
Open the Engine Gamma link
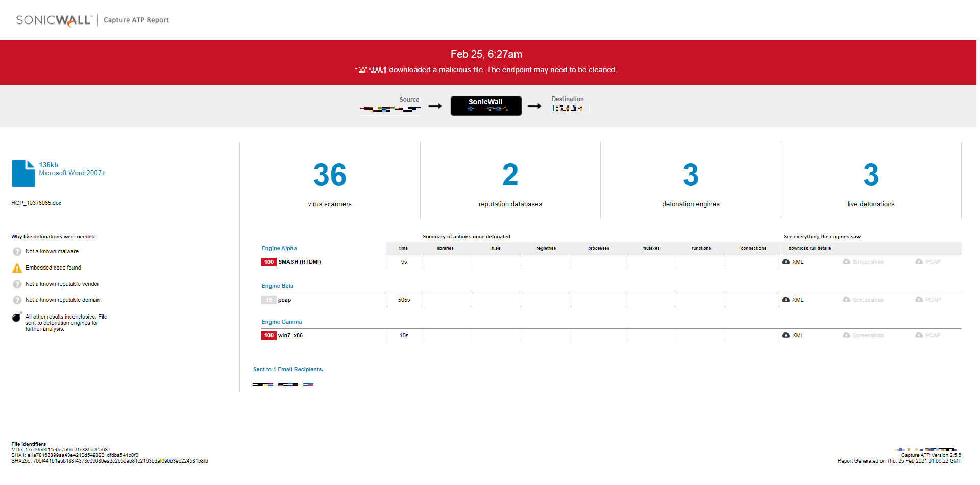(x=282, y=322)
